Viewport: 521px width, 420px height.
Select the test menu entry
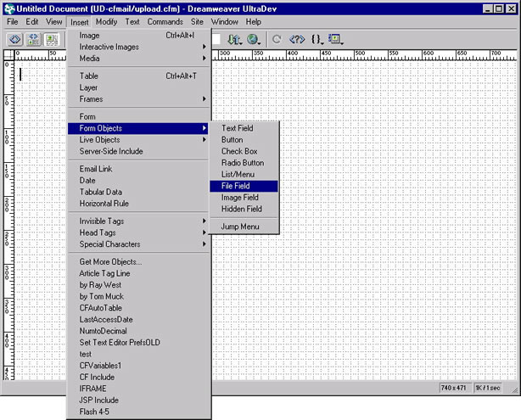tap(138, 354)
